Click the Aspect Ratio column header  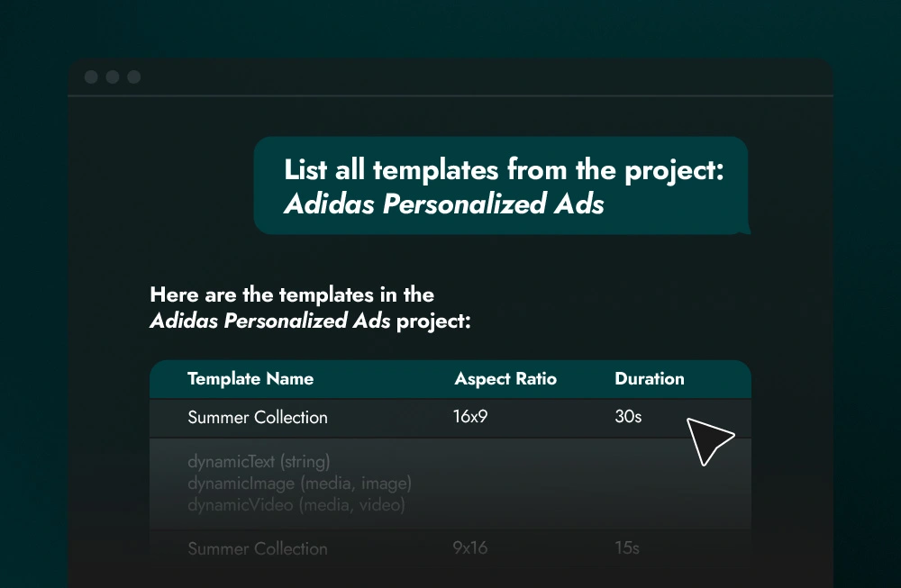point(505,378)
